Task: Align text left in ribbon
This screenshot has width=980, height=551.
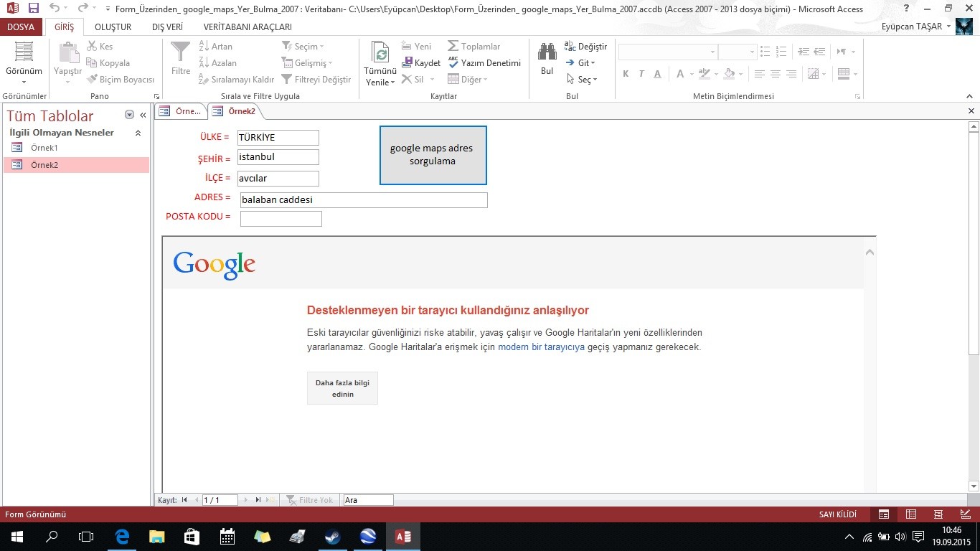Action: (760, 74)
